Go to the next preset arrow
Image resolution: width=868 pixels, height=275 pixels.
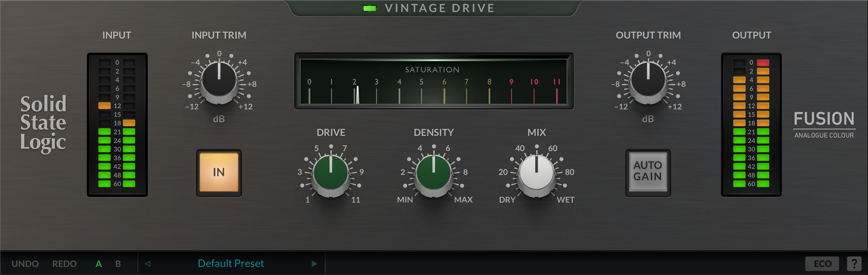click(x=314, y=264)
